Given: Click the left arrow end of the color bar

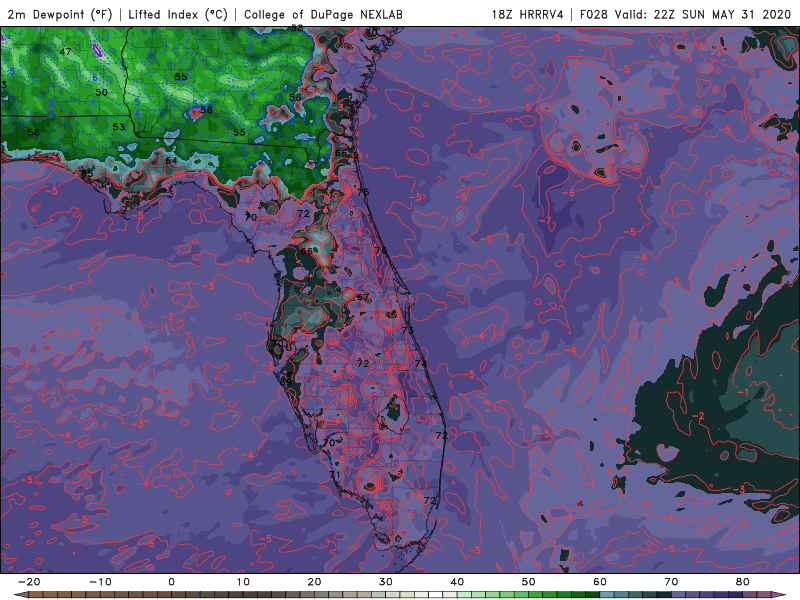Looking at the screenshot, I should click(x=20, y=595).
